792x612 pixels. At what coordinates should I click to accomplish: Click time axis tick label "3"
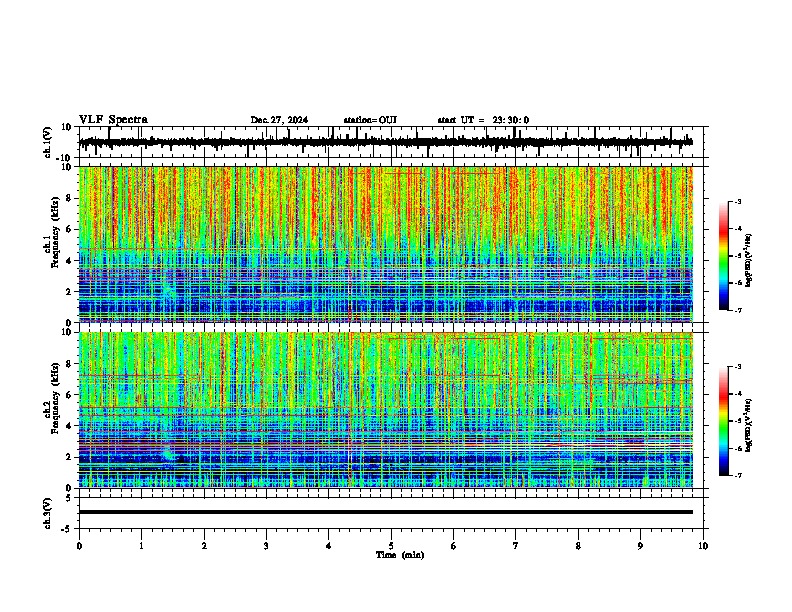tap(266, 546)
